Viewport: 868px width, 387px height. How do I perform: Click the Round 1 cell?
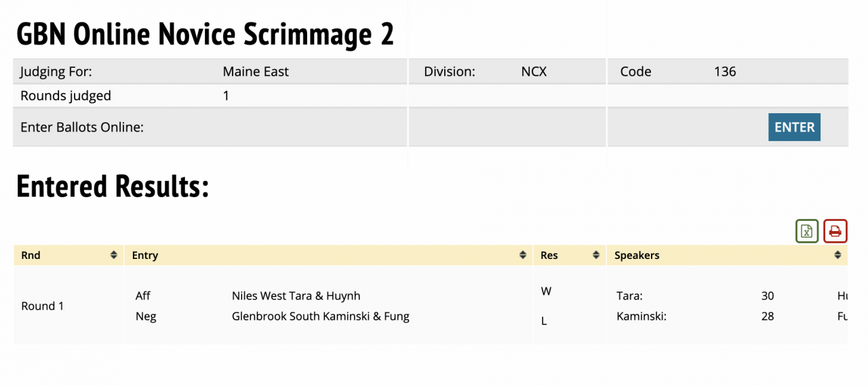tap(43, 306)
